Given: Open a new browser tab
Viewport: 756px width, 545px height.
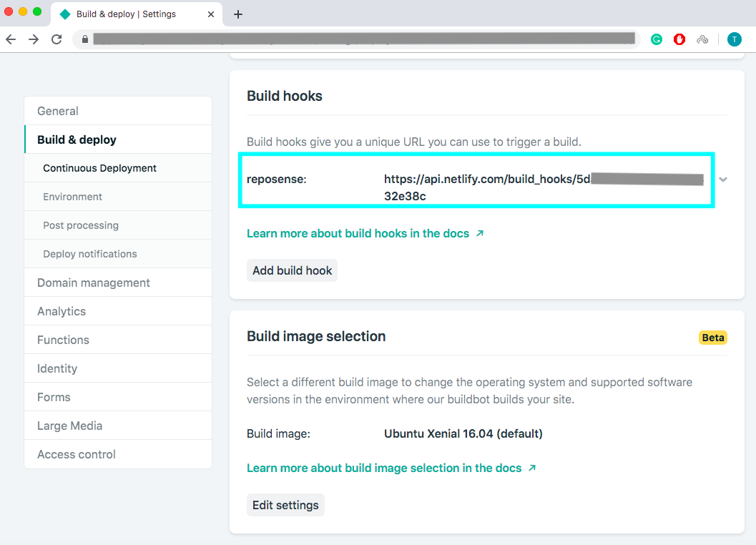Looking at the screenshot, I should 238,14.
